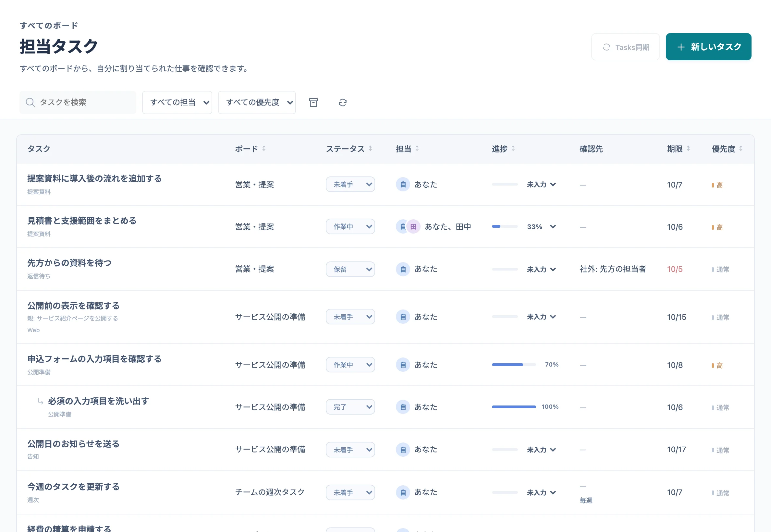Click the sort arrows on the 期限 column
Viewport: 771px width, 532px height.
(688, 148)
